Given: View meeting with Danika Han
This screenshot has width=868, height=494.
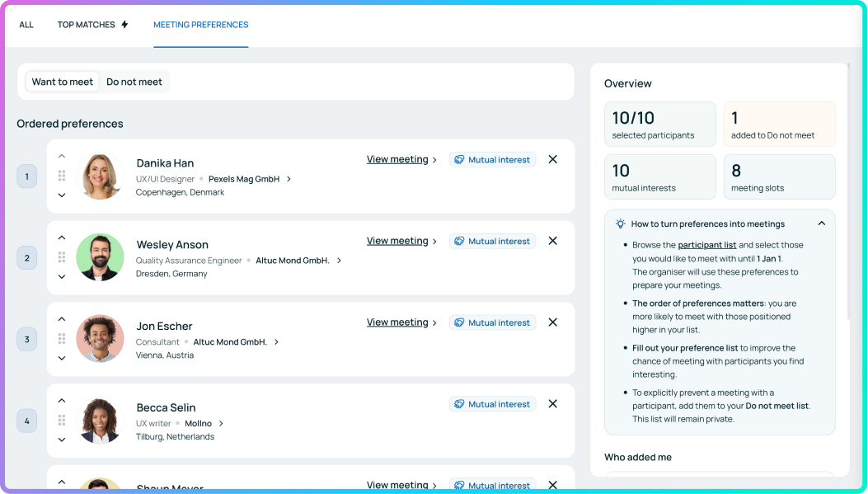Looking at the screenshot, I should (x=402, y=159).
